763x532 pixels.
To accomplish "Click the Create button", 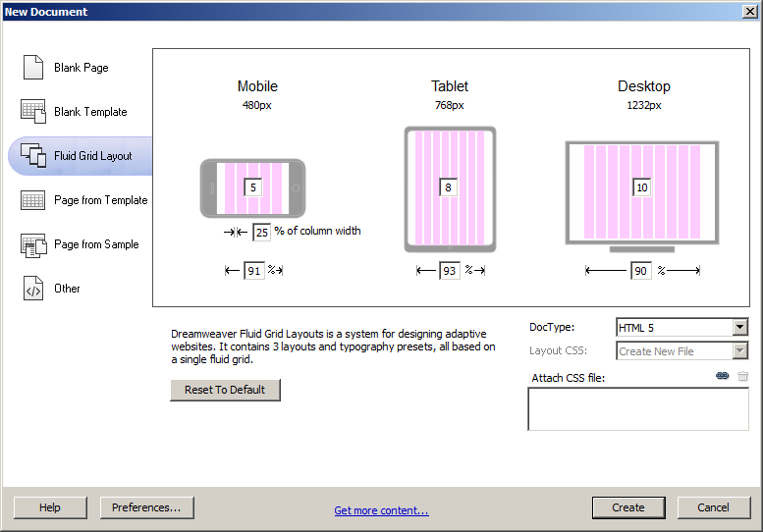I will pyautogui.click(x=628, y=507).
